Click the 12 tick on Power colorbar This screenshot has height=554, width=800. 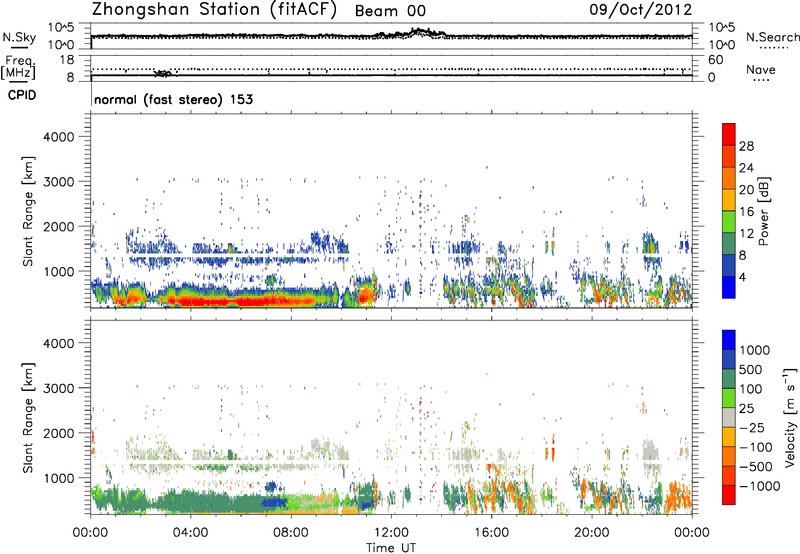point(746,234)
